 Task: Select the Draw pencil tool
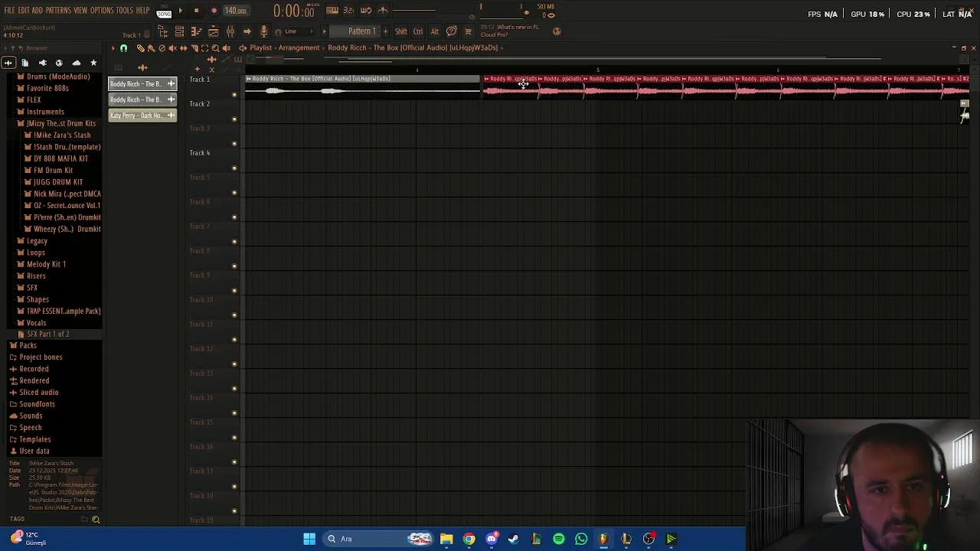tap(141, 48)
